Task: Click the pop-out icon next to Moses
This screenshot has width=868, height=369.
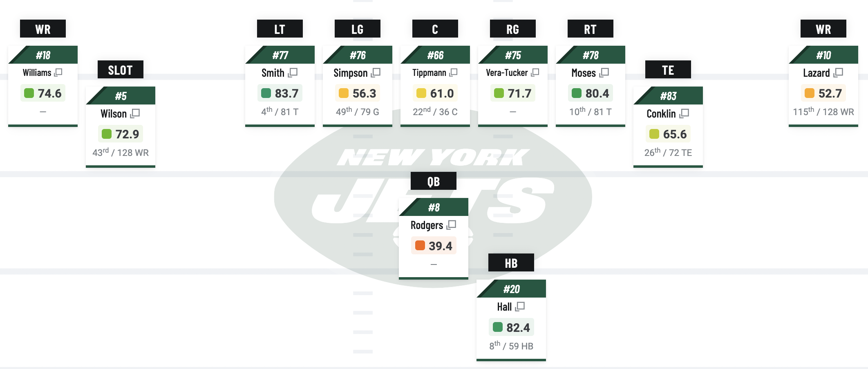Action: [x=604, y=73]
